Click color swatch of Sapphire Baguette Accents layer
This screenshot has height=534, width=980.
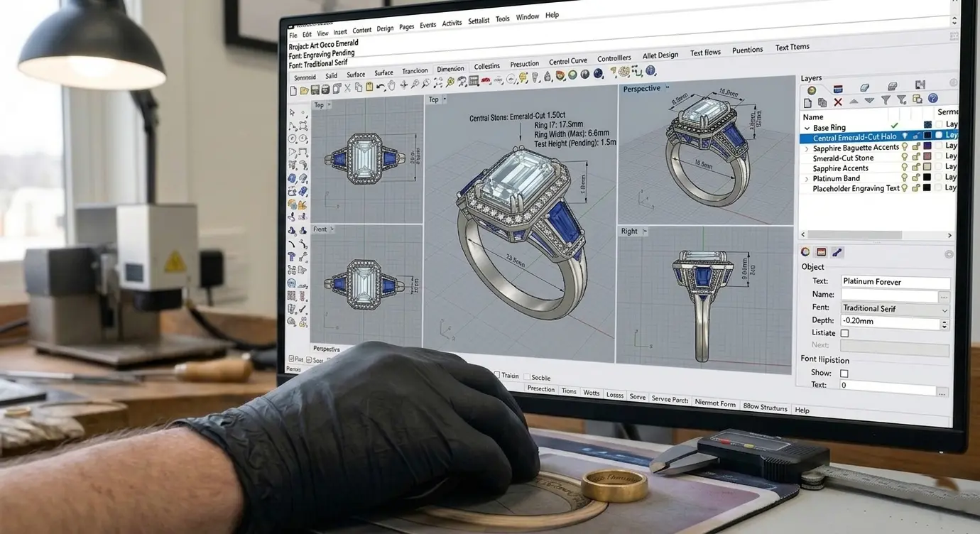coord(927,146)
